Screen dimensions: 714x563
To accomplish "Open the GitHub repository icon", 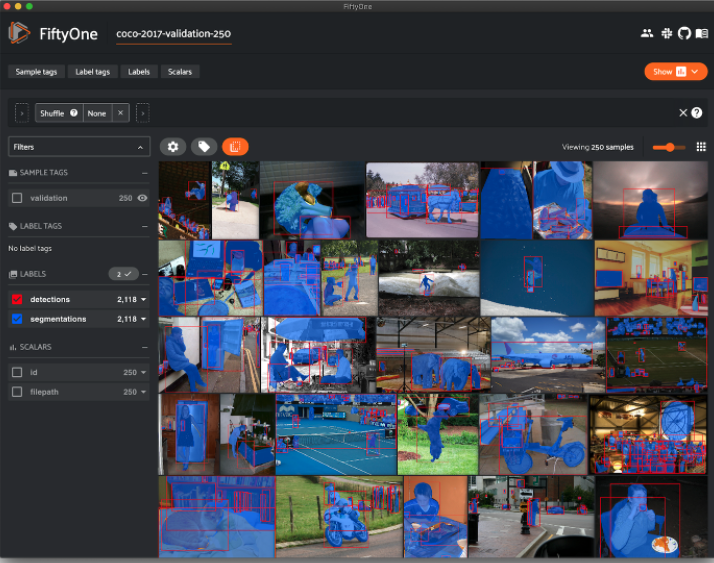I will pos(684,33).
